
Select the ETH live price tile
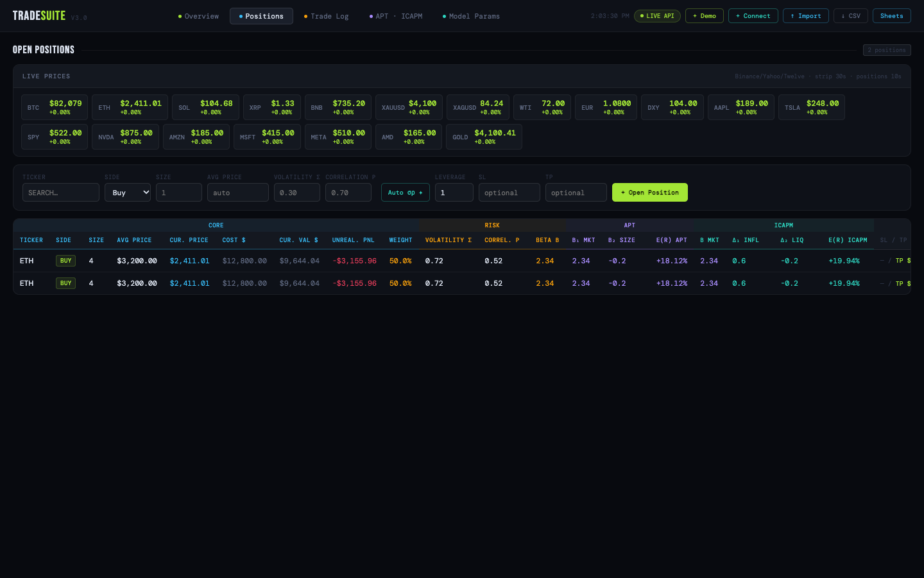[130, 107]
